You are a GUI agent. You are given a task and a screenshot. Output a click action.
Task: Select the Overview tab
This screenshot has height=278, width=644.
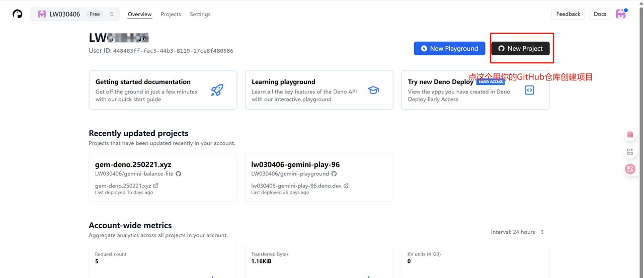coord(139,14)
